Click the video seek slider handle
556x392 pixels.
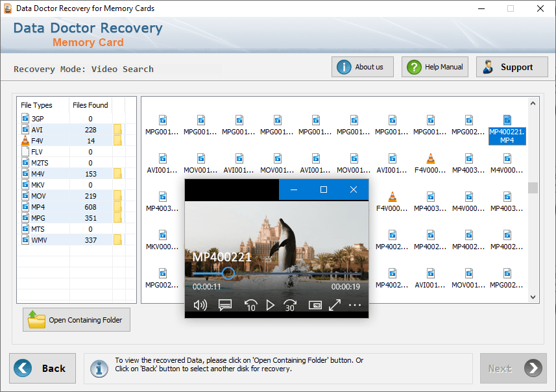point(228,273)
